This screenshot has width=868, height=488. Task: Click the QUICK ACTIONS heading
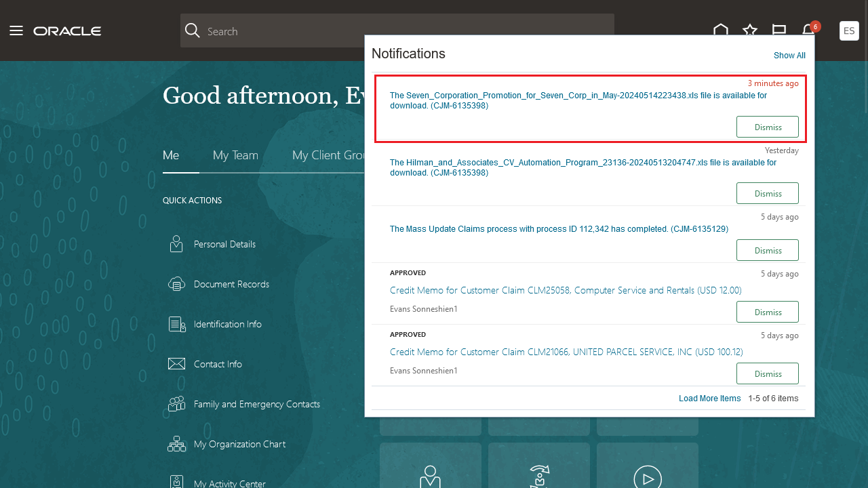pyautogui.click(x=192, y=201)
